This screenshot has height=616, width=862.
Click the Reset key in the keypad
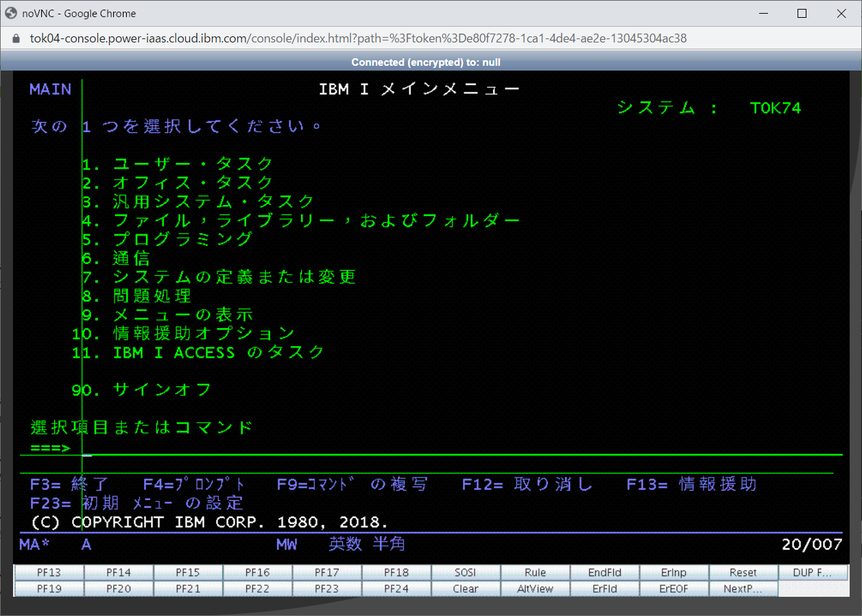(x=743, y=572)
